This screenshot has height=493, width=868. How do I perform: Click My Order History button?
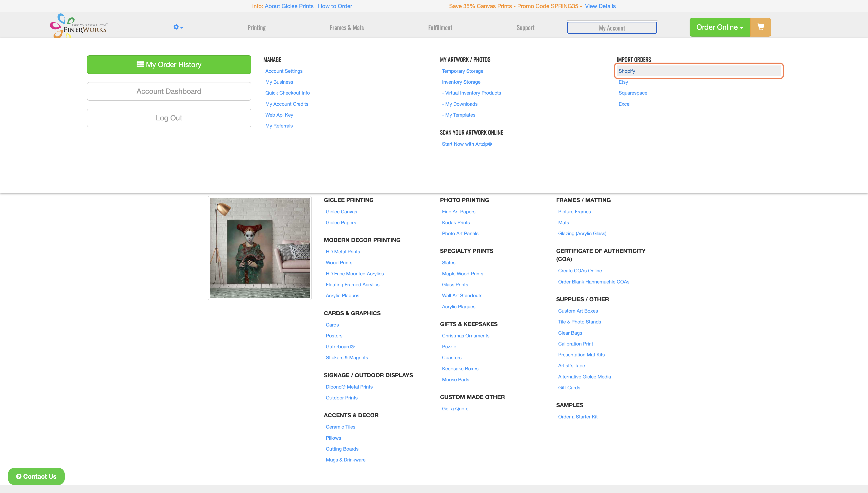(x=169, y=64)
